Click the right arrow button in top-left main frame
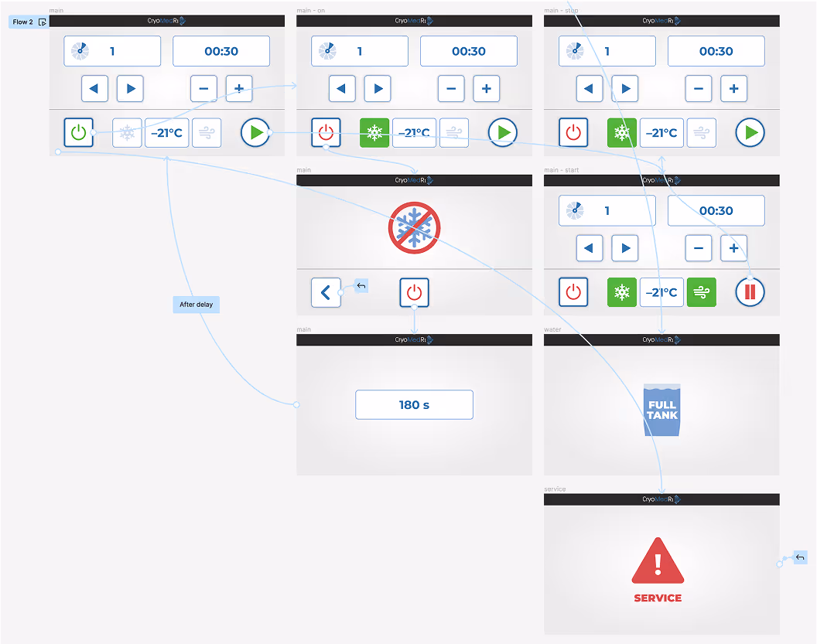Screen dimensions: 817x644 [130, 88]
